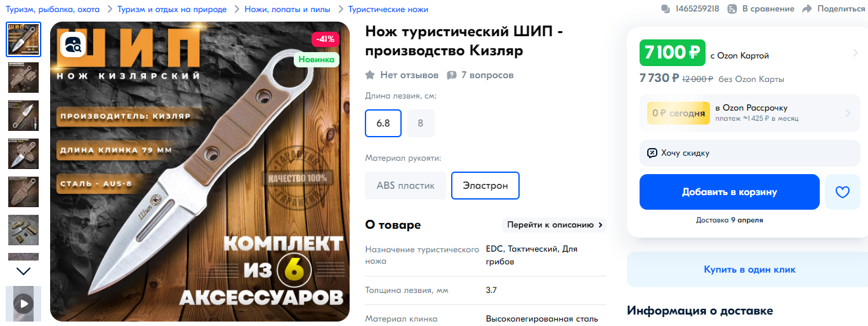Open Ozon Рассрочка installment details chevron

(x=848, y=113)
